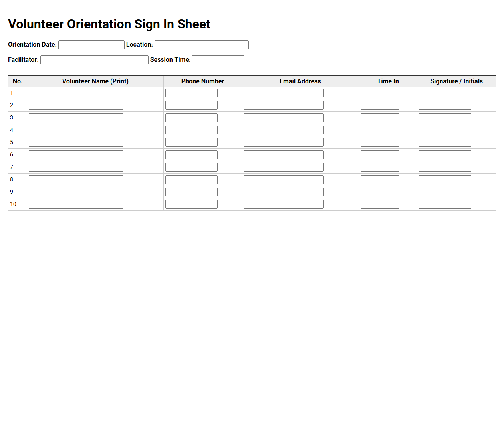This screenshot has width=504, height=447.
Task: Click Volunteer Name field in row 10
Action: pyautogui.click(x=76, y=204)
